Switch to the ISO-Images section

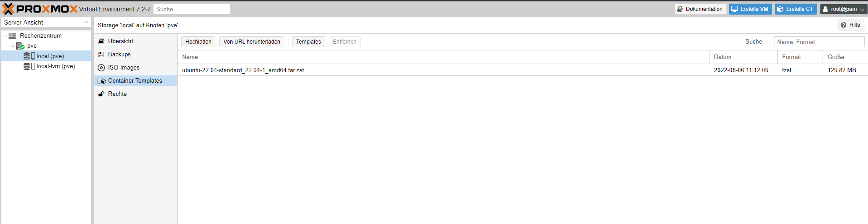click(135, 68)
